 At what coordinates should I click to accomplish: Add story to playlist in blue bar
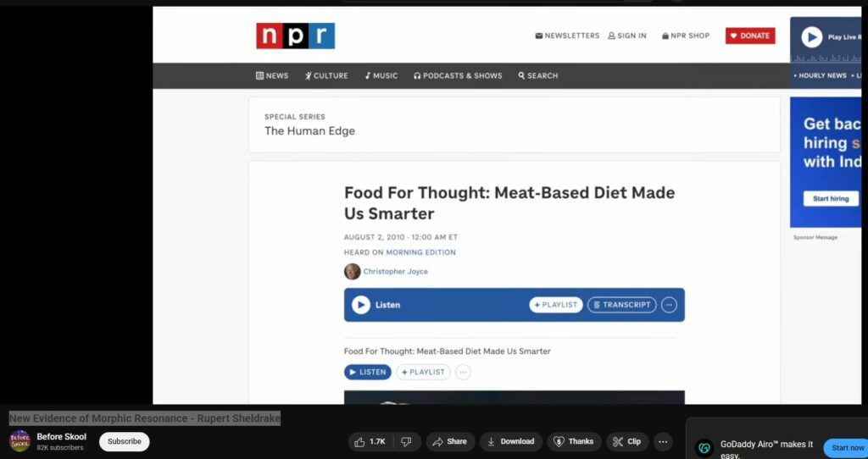[556, 305]
